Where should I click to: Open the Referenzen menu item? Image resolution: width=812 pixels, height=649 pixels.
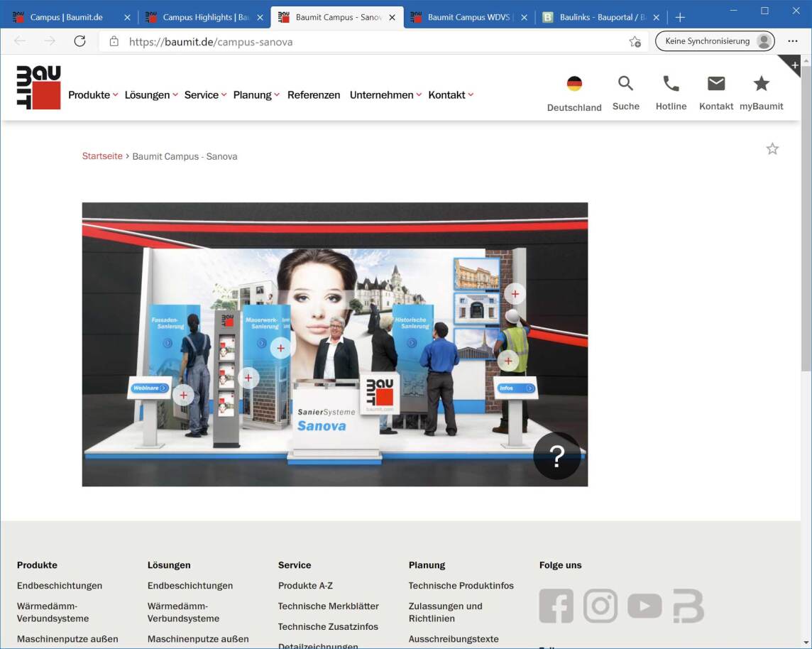pyautogui.click(x=314, y=94)
